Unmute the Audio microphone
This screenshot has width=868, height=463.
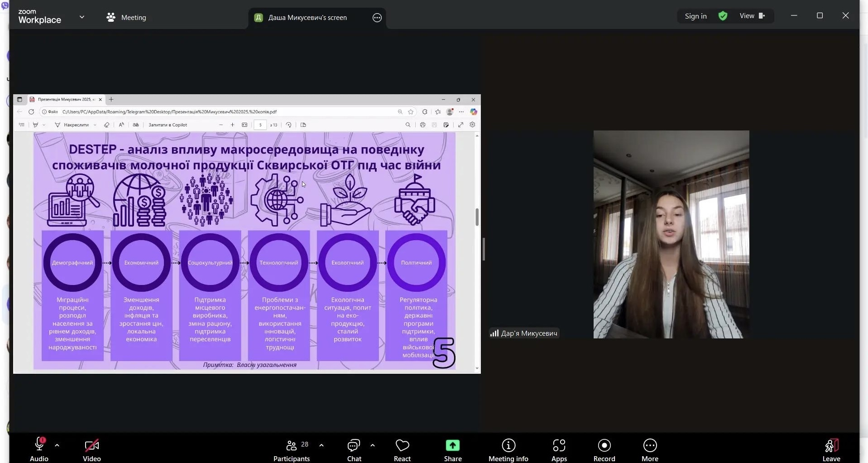click(39, 449)
